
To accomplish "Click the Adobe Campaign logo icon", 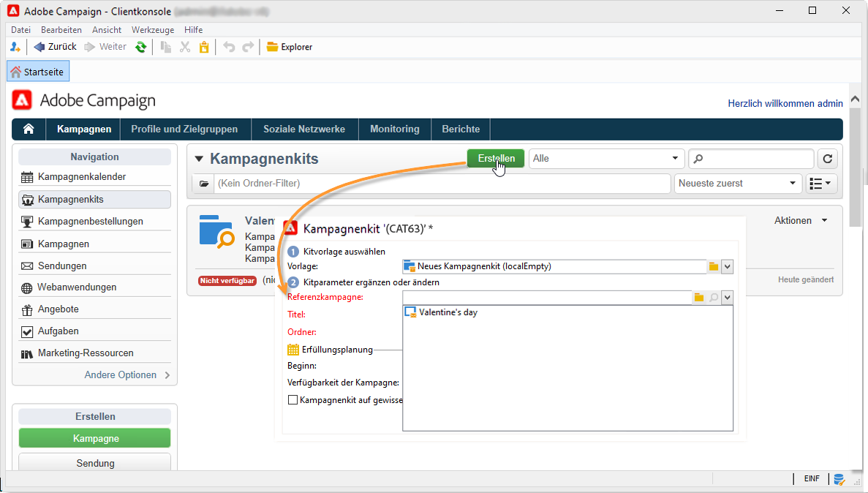I will 22,100.
